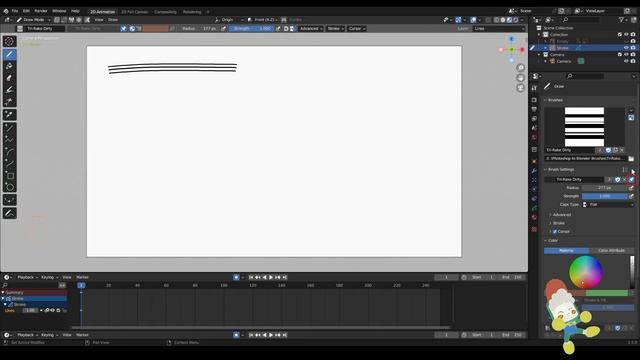
Task: Open the File menu
Action: [x=15, y=11]
